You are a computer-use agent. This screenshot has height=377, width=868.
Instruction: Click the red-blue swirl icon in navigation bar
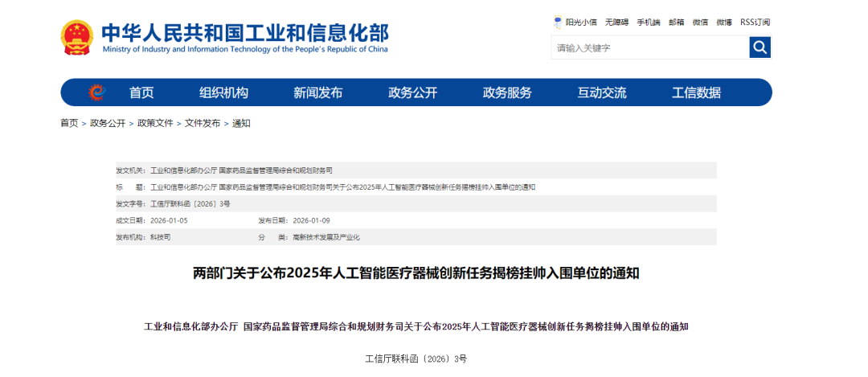coord(96,92)
